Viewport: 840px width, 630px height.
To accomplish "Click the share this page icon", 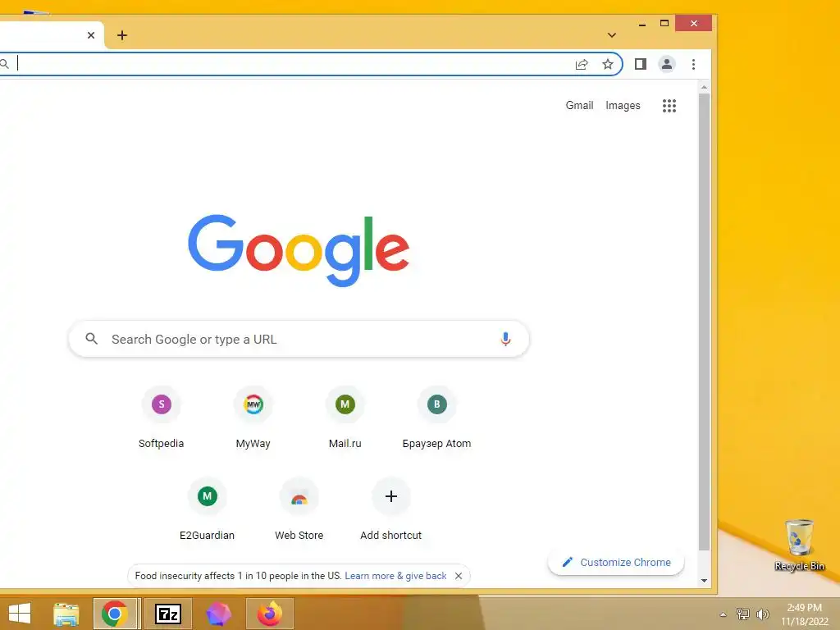I will click(582, 64).
